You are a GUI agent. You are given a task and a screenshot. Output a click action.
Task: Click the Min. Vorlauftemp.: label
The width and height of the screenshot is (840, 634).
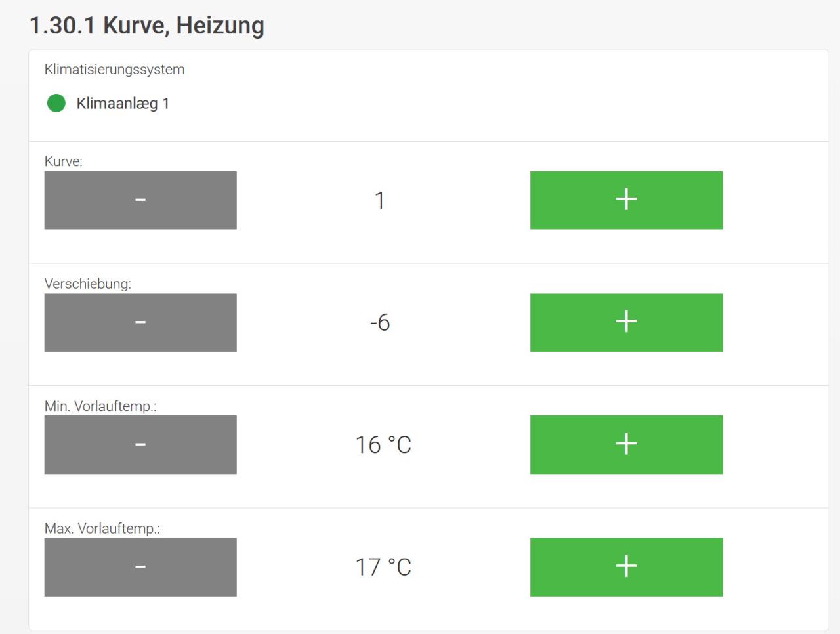pyautogui.click(x=100, y=406)
